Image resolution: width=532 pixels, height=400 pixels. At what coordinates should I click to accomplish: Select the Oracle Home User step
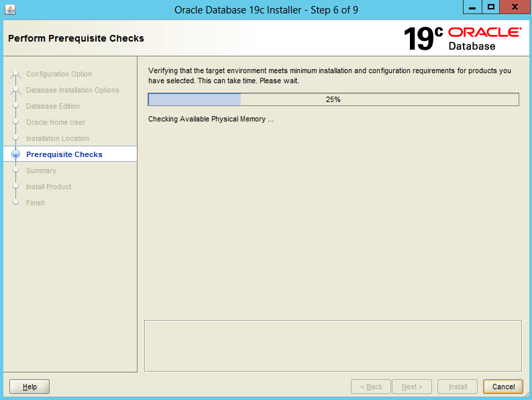pos(56,122)
